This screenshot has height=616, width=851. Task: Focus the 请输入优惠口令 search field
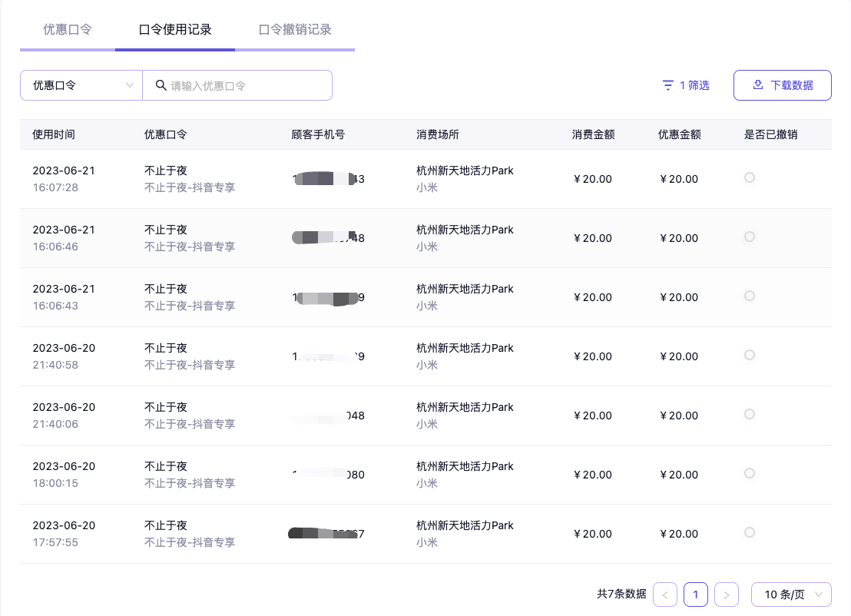(x=246, y=85)
